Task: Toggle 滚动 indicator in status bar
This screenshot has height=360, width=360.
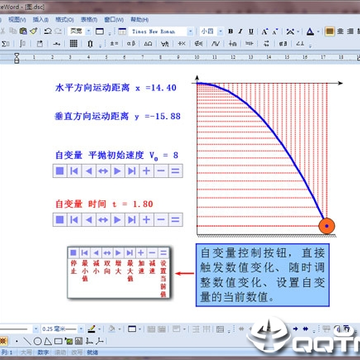Action: 60,352
